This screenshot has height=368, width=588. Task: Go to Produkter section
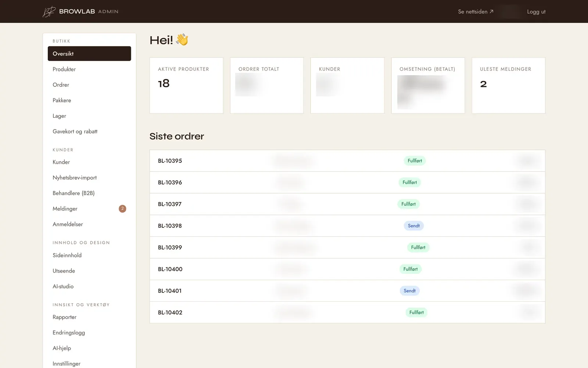tap(89, 69)
